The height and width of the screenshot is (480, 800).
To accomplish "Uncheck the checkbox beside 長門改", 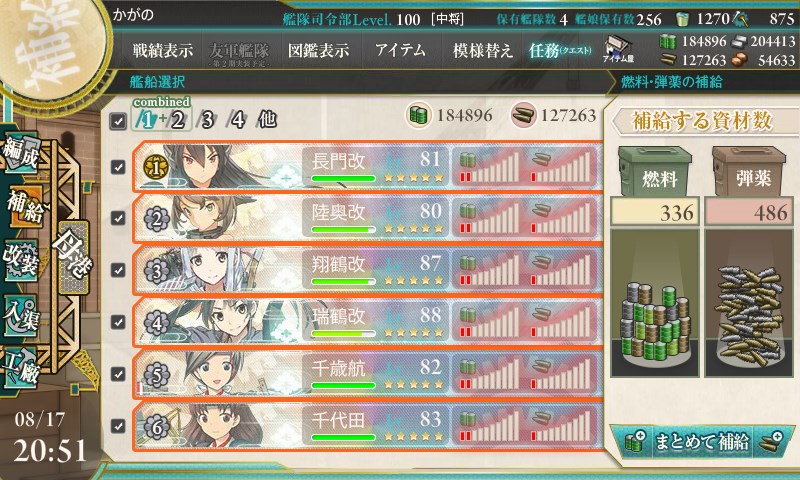I will (x=118, y=167).
